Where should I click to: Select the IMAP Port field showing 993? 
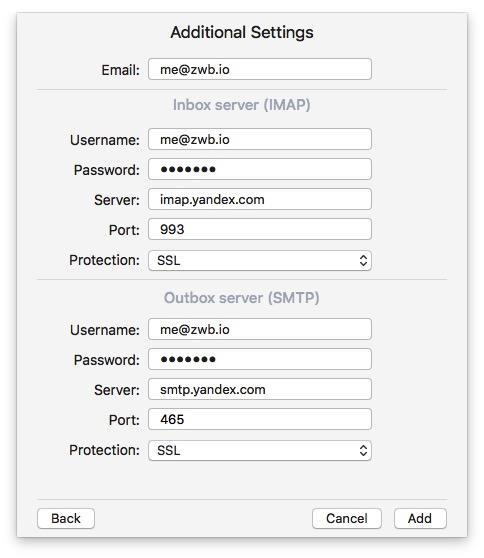click(x=260, y=229)
